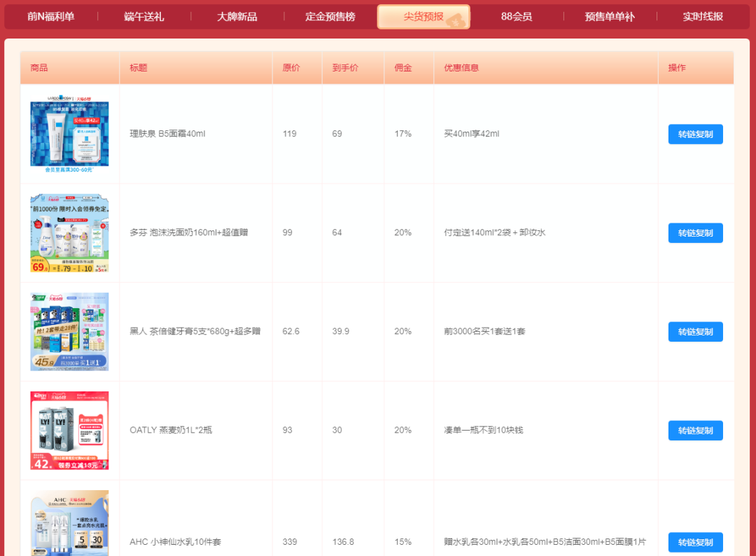This screenshot has width=756, height=556.
Task: Open the 多芬 洗面奶 product image
Action: point(69,233)
